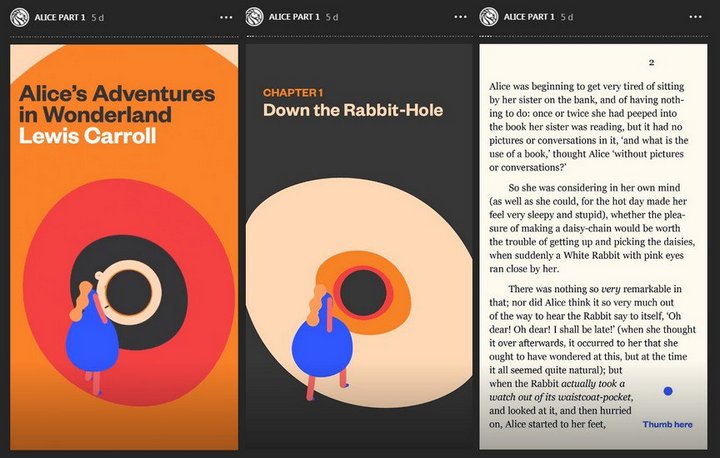Open the profile avatar on the third story
720x458 pixels.
click(489, 17)
